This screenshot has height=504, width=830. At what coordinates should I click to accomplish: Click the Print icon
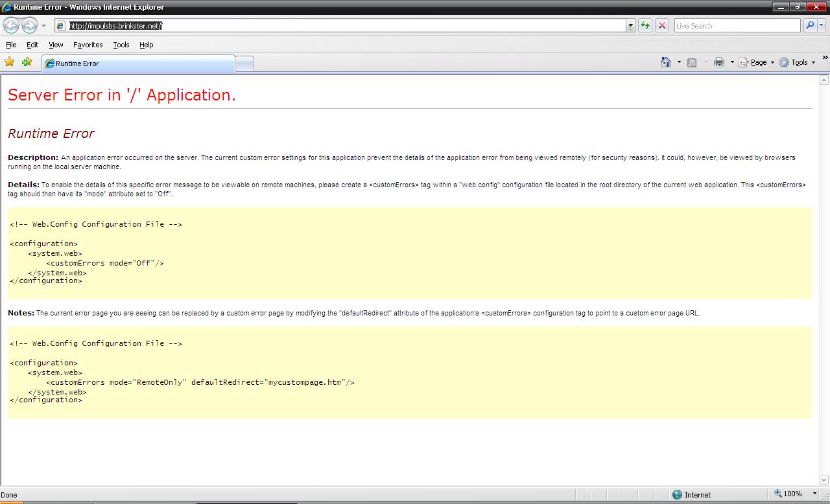tap(718, 62)
